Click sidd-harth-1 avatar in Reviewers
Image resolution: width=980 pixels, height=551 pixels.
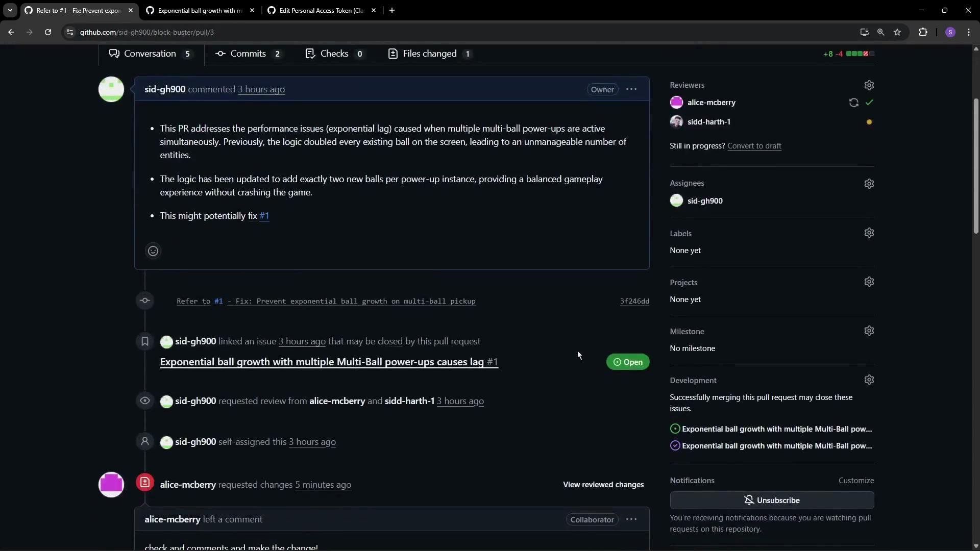click(676, 122)
